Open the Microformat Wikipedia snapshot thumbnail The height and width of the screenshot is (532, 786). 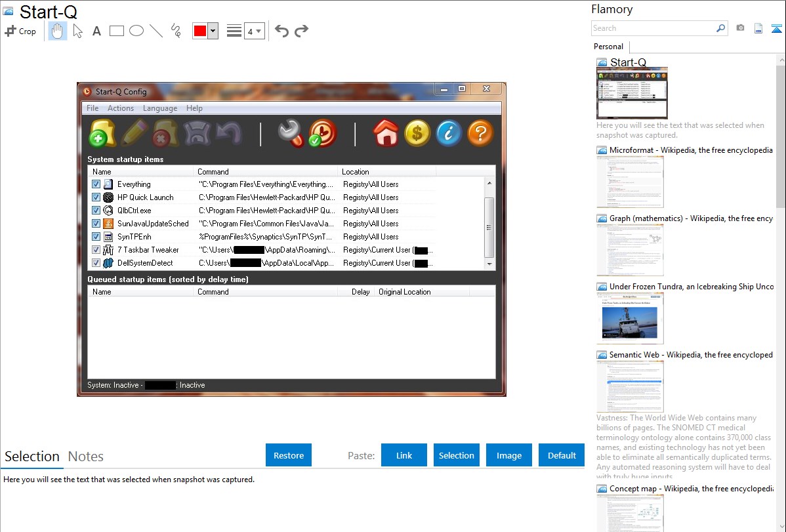[630, 182]
